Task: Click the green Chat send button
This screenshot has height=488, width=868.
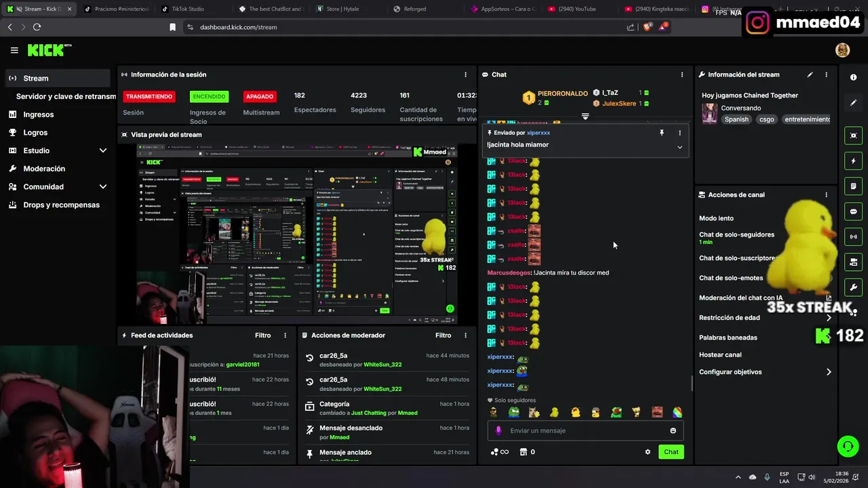Action: [x=671, y=452]
